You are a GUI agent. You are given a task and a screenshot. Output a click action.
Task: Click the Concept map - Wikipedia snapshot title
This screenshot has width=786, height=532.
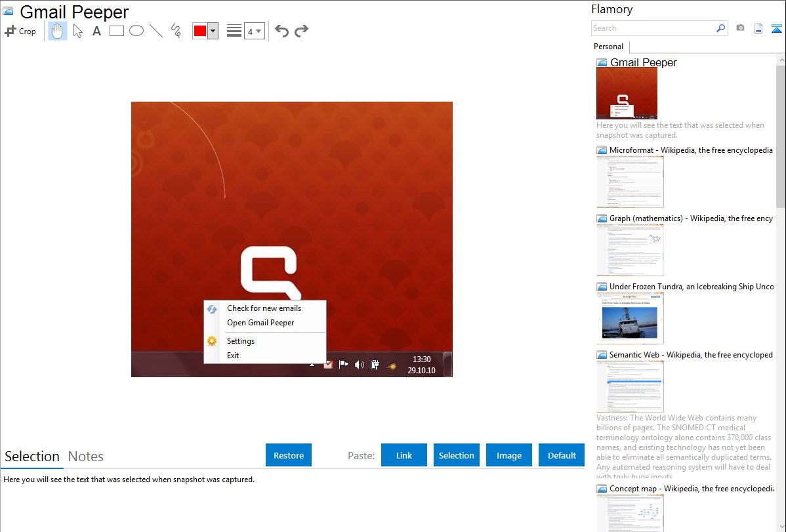[x=692, y=488]
